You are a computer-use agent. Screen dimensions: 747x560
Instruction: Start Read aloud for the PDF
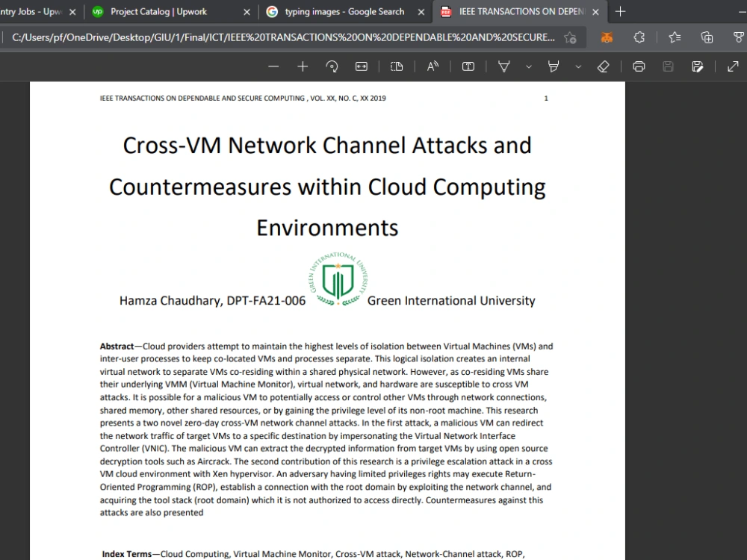(x=433, y=66)
